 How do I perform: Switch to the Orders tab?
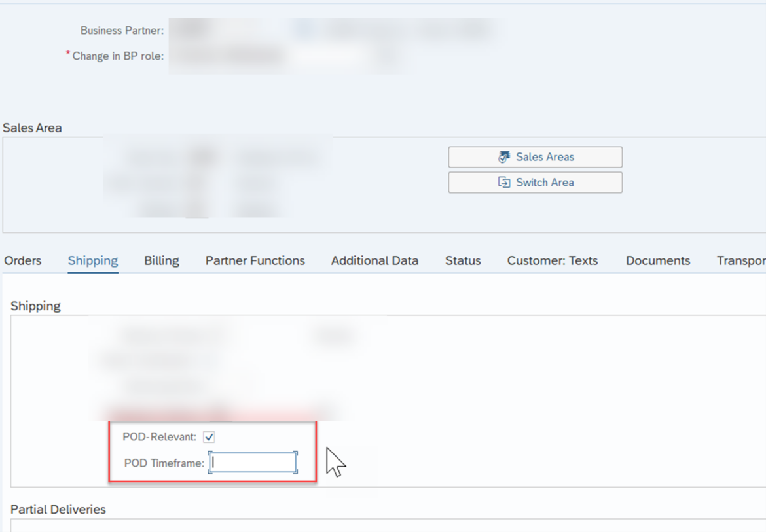tap(22, 260)
